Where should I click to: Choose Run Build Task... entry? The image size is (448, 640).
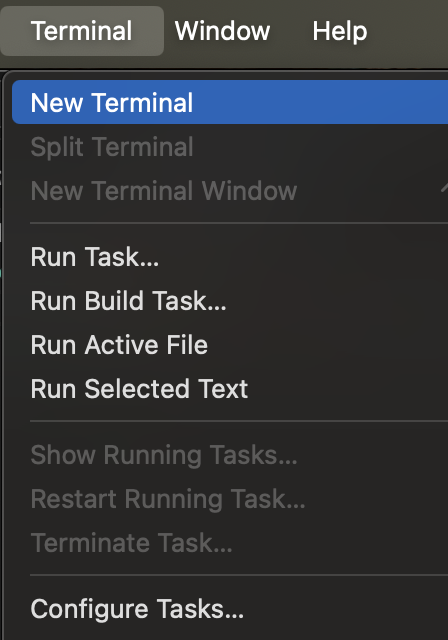[x=230, y=301]
